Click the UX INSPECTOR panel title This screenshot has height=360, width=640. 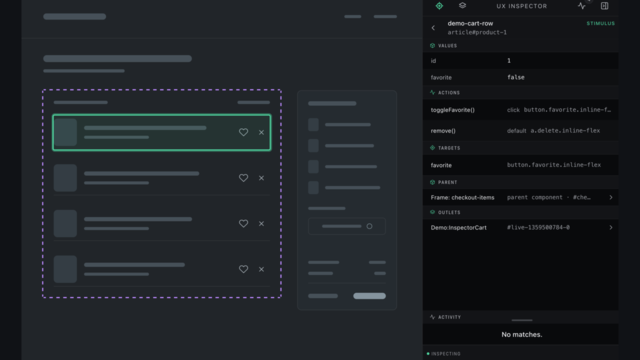coord(522,6)
